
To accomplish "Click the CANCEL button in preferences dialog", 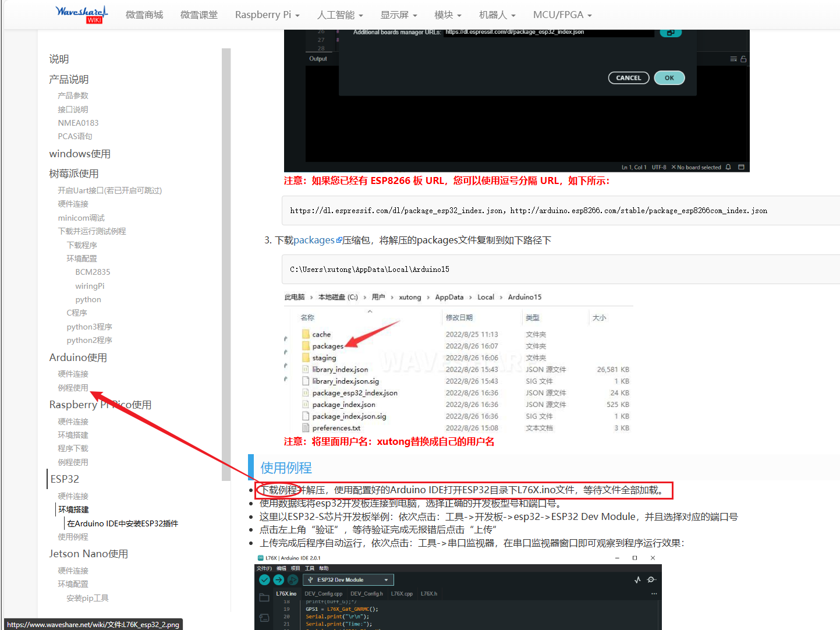I will [x=629, y=78].
